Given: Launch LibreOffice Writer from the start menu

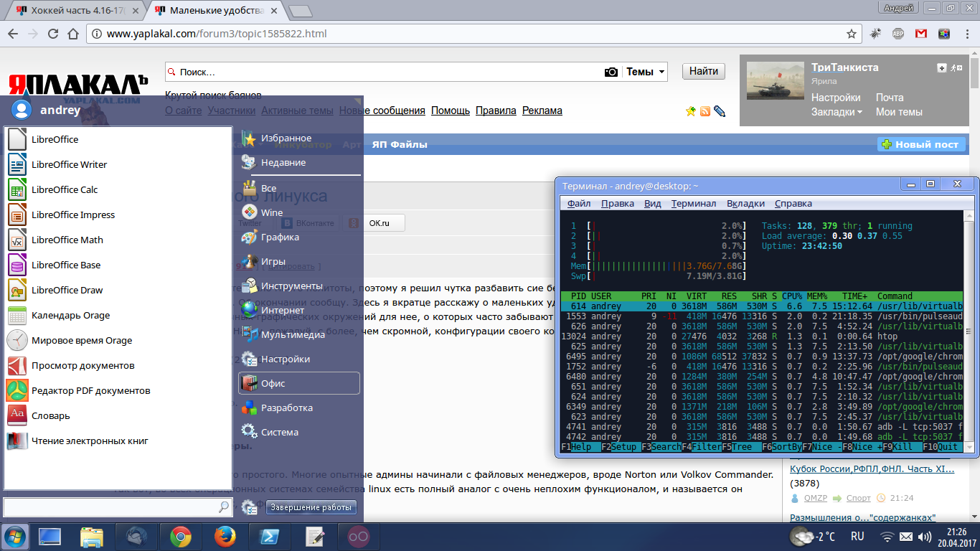Looking at the screenshot, I should pyautogui.click(x=118, y=164).
